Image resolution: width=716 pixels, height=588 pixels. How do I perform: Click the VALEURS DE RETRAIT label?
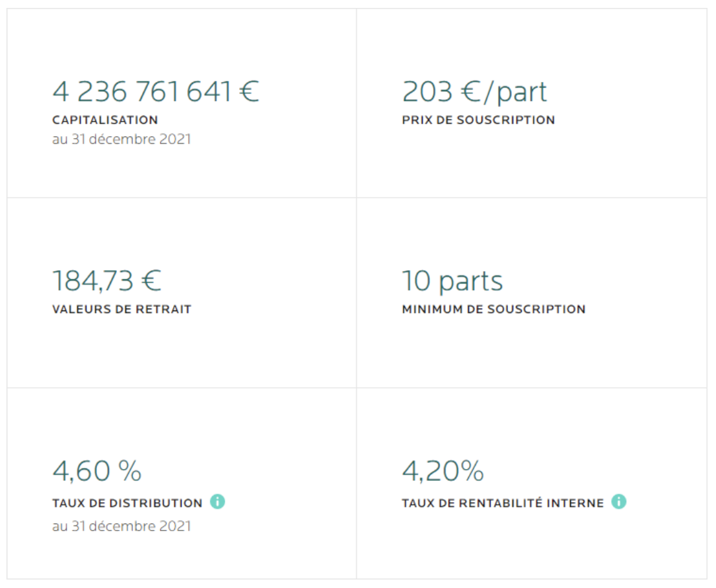[x=122, y=309]
